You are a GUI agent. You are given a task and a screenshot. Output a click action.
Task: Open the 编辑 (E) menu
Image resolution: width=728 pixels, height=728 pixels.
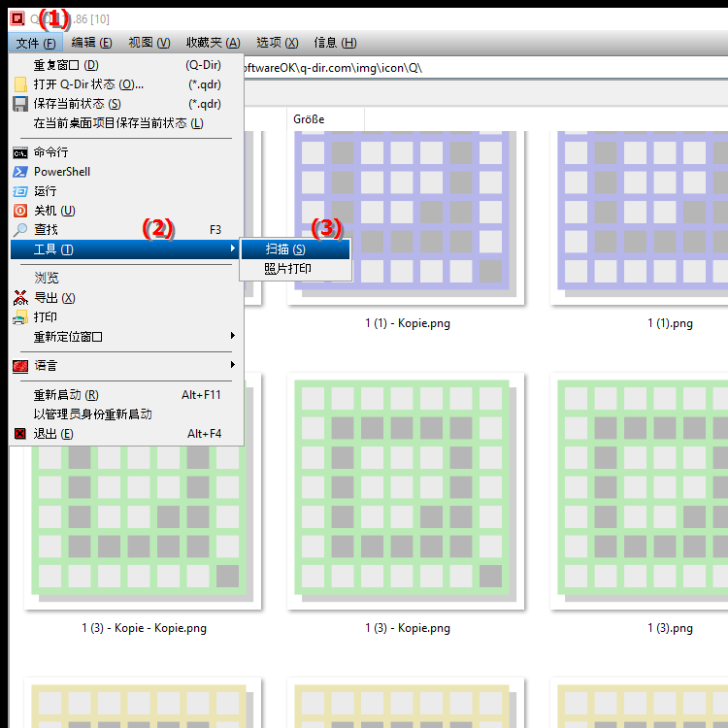pos(91,43)
